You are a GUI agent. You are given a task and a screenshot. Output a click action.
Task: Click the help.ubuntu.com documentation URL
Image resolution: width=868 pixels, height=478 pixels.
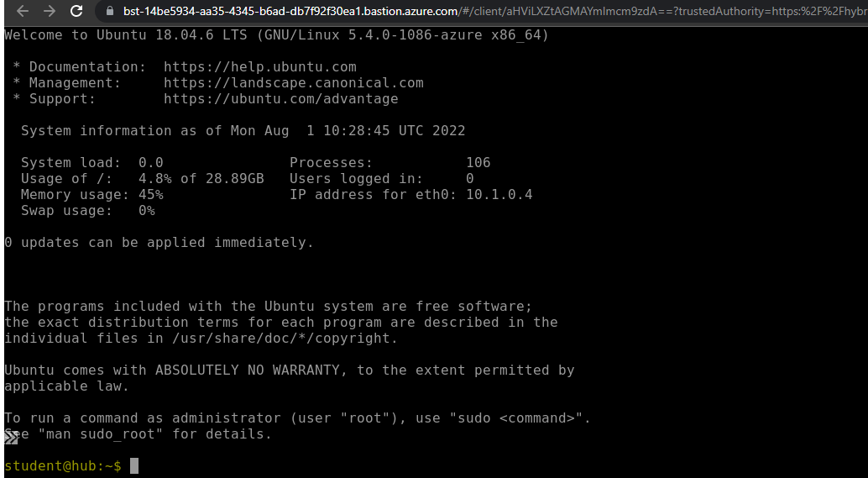pyautogui.click(x=259, y=67)
